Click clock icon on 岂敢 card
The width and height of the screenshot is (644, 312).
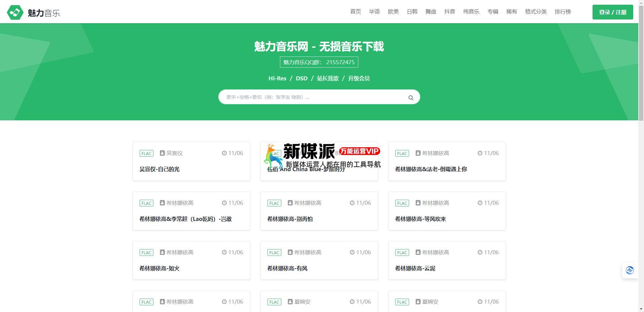[x=224, y=203]
